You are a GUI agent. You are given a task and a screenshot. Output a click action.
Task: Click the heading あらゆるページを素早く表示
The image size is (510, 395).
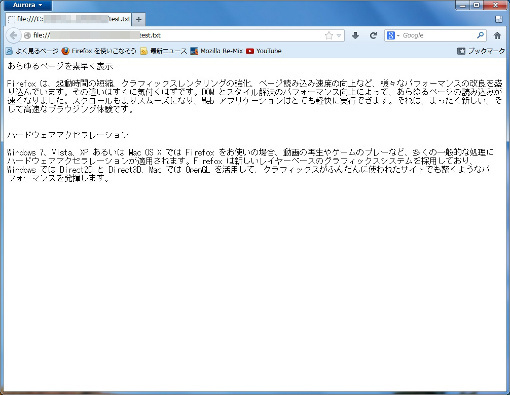60,66
